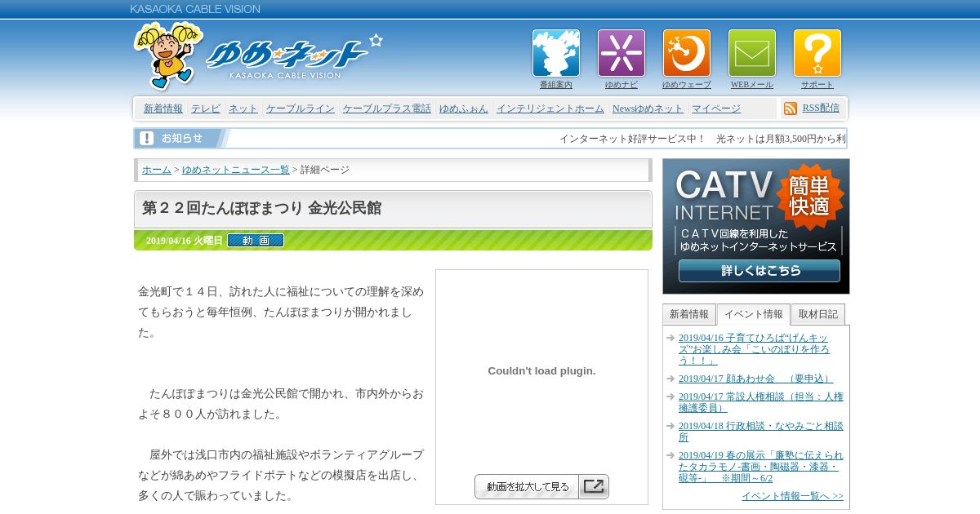This screenshot has width=980, height=514.
Task: Open the 番組案内 program guide icon
Action: click(556, 53)
